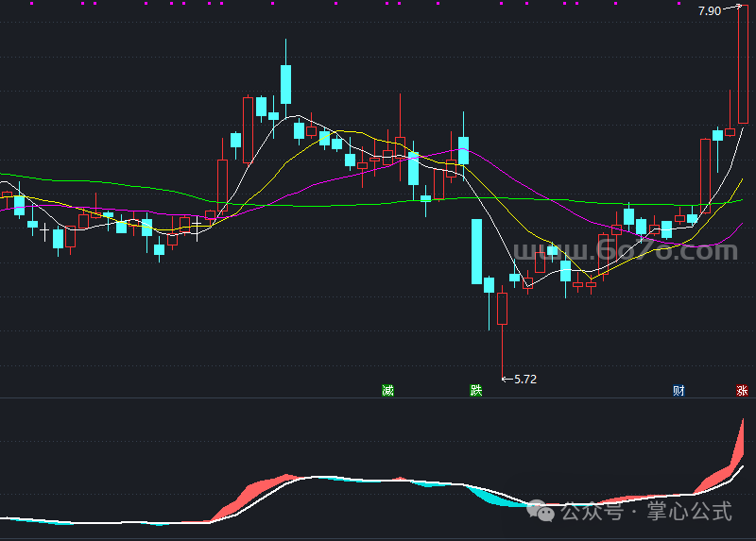Screen dimensions: 756x541
Task: Click the green 跌 event marker
Action: [x=475, y=390]
